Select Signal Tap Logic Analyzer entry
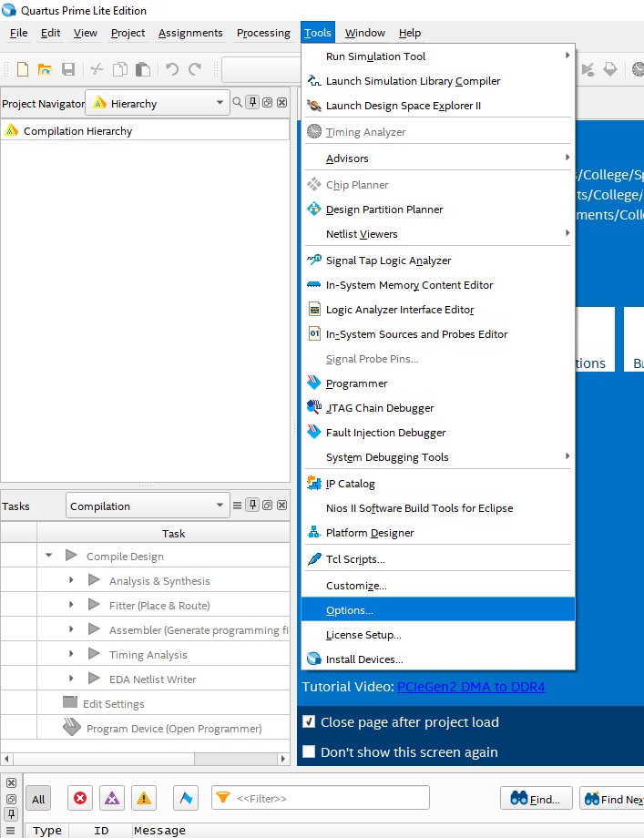The height and width of the screenshot is (838, 644). coord(438,261)
